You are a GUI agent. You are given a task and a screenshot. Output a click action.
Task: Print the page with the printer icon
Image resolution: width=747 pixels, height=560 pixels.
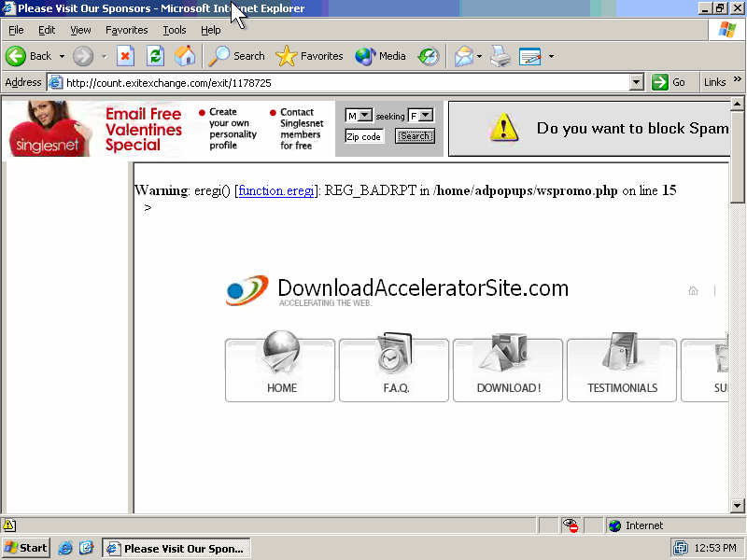(500, 56)
